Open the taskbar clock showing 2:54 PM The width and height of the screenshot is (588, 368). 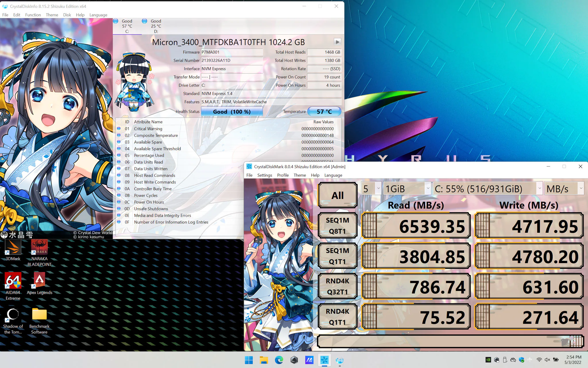click(x=573, y=360)
